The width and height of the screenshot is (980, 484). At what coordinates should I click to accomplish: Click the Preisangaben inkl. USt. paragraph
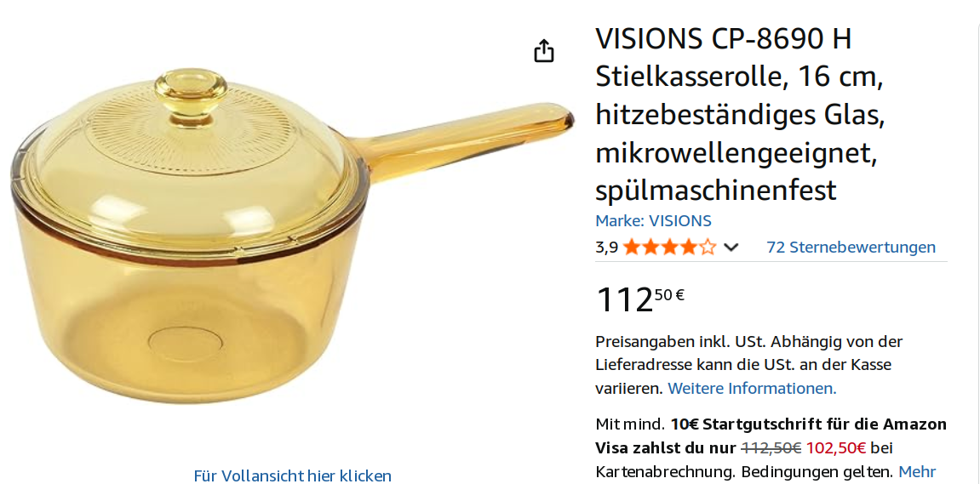pyautogui.click(x=749, y=366)
